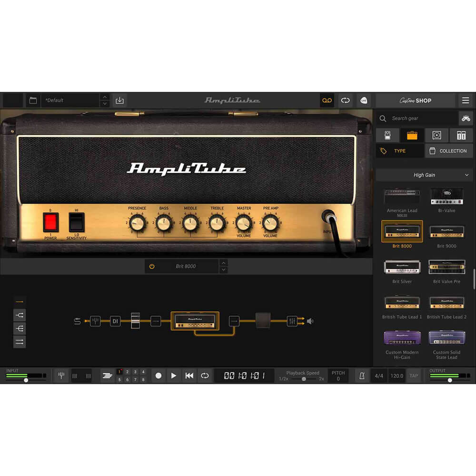Screen dimensions: 476x476
Task: Open the metronome icon near the tempo display
Action: [x=362, y=376]
